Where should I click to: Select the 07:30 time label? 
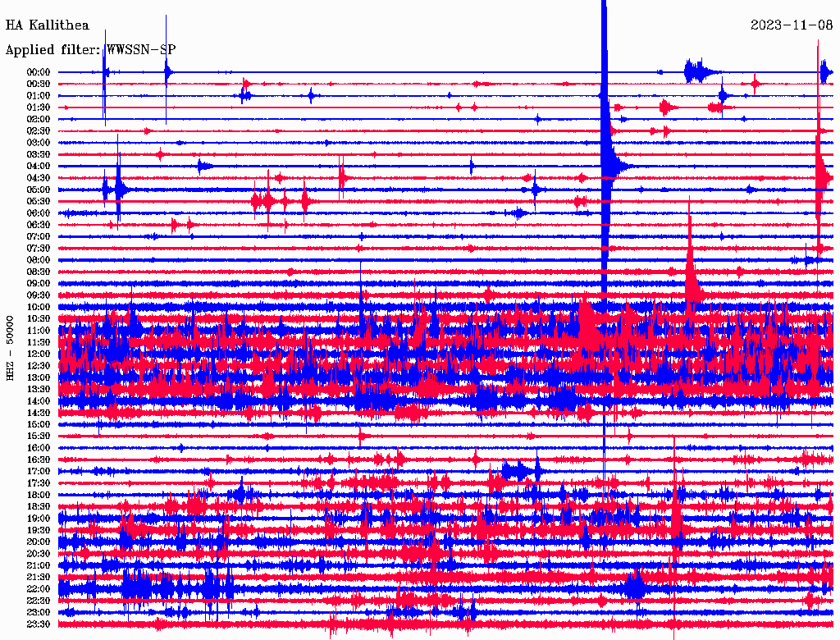(x=39, y=248)
